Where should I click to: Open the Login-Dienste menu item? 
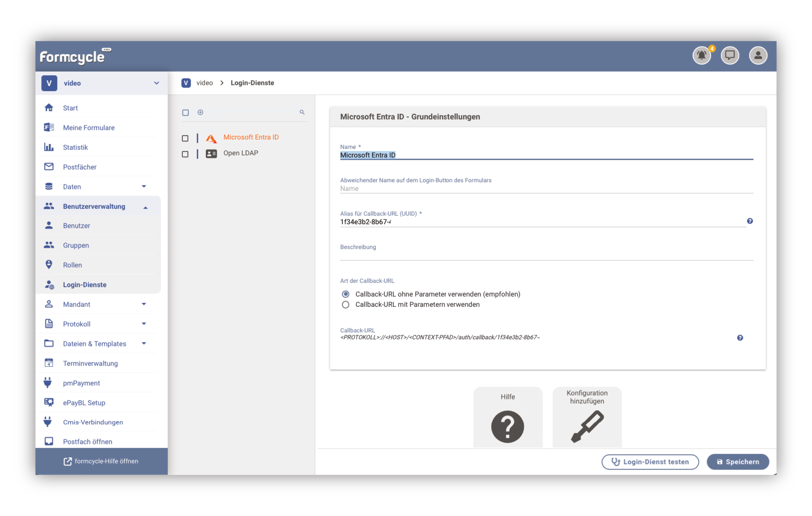click(x=98, y=285)
